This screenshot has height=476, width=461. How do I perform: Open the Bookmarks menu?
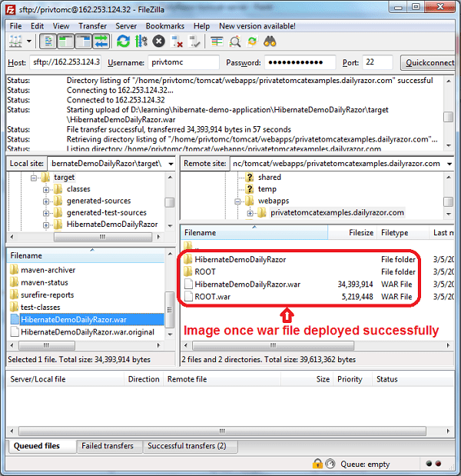165,26
